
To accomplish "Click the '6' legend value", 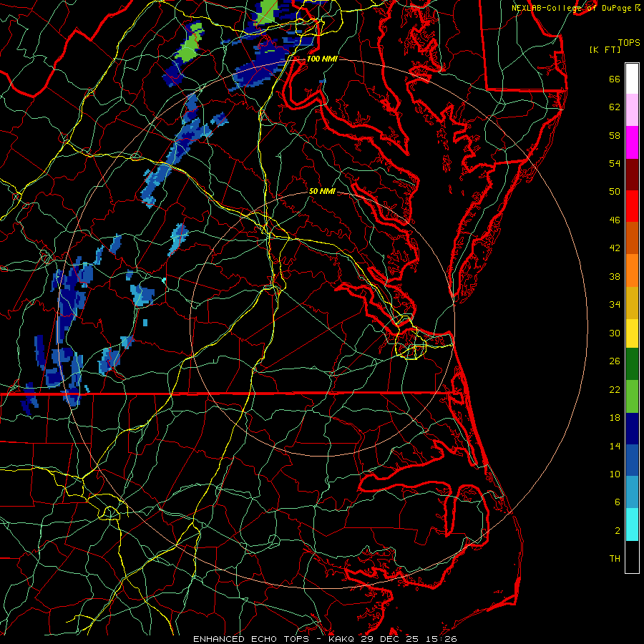I will tap(618, 502).
